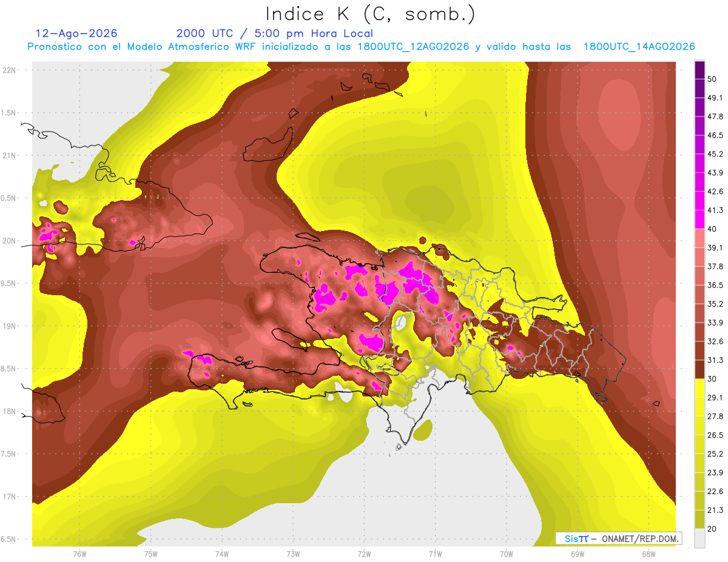The height and width of the screenshot is (562, 728).
Task: Click the colorbar value '40'
Action: tap(713, 229)
